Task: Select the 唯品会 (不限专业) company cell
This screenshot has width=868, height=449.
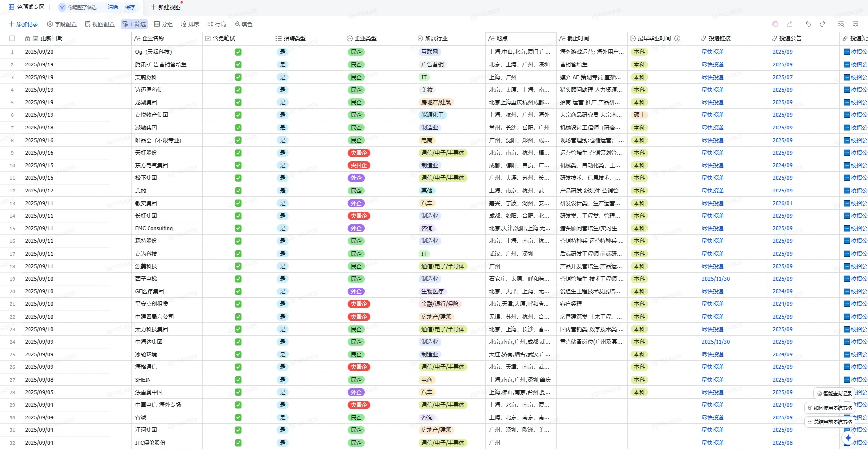Action: coord(167,140)
